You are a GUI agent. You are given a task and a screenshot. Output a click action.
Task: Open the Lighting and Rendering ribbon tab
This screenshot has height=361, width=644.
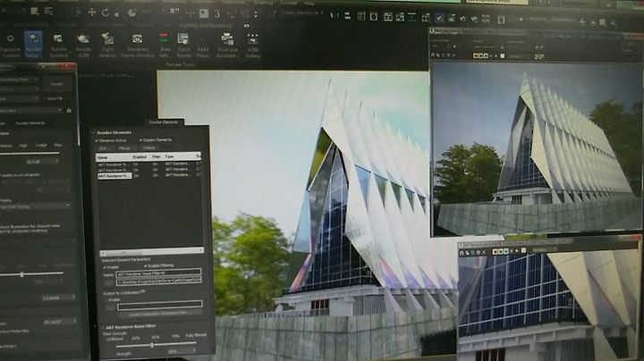206,25
